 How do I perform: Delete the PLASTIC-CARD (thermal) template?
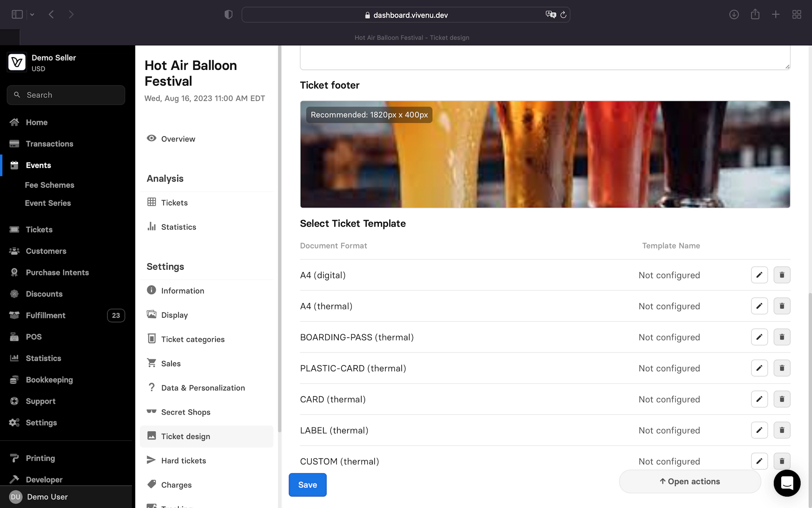click(x=782, y=368)
